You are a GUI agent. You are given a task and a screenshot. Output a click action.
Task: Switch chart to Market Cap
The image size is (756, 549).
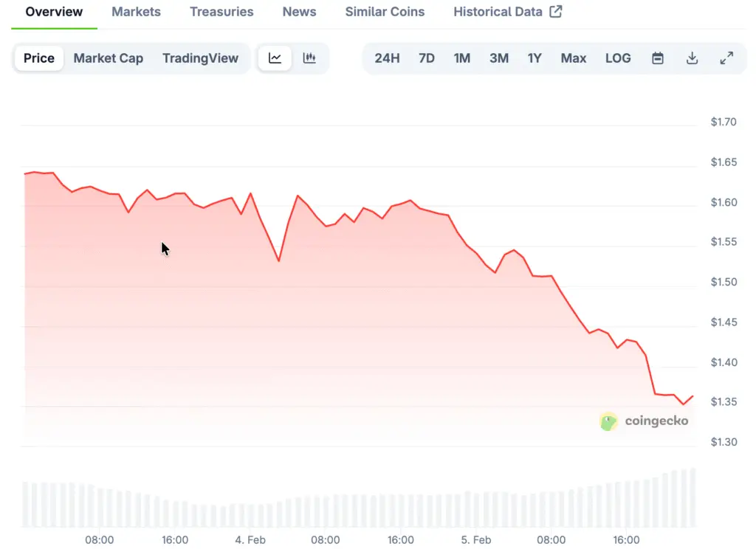tap(109, 58)
